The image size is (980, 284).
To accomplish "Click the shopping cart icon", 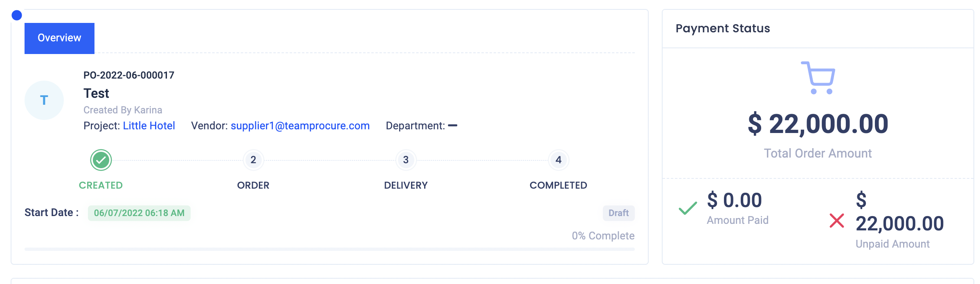I will coord(818,78).
